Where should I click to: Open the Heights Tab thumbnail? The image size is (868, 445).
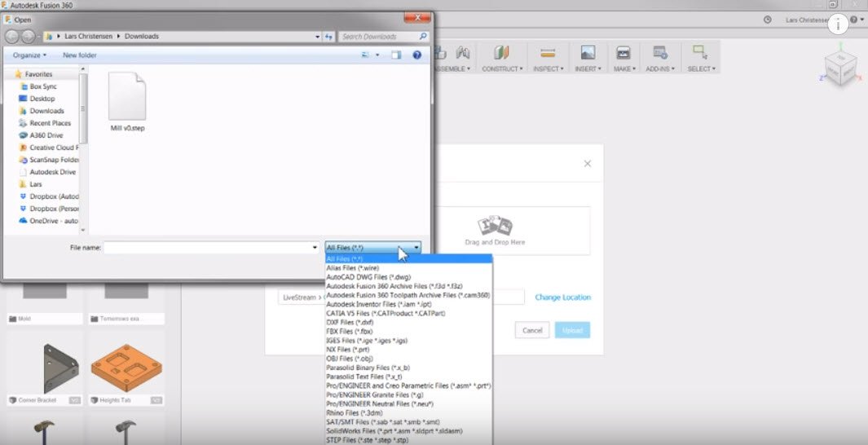[127, 368]
